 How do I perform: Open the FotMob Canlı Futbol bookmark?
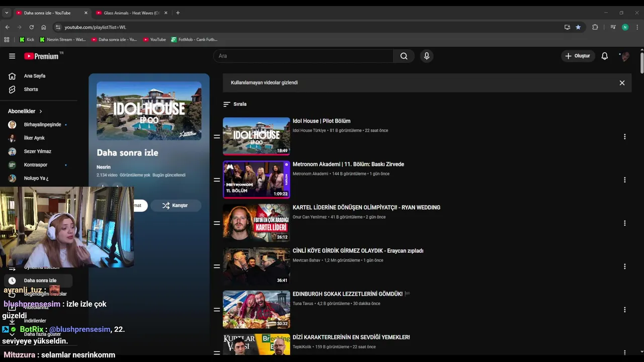tap(194, 39)
